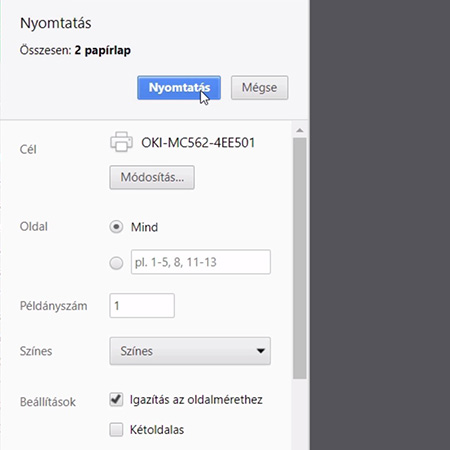Click the page range input field

[201, 262]
